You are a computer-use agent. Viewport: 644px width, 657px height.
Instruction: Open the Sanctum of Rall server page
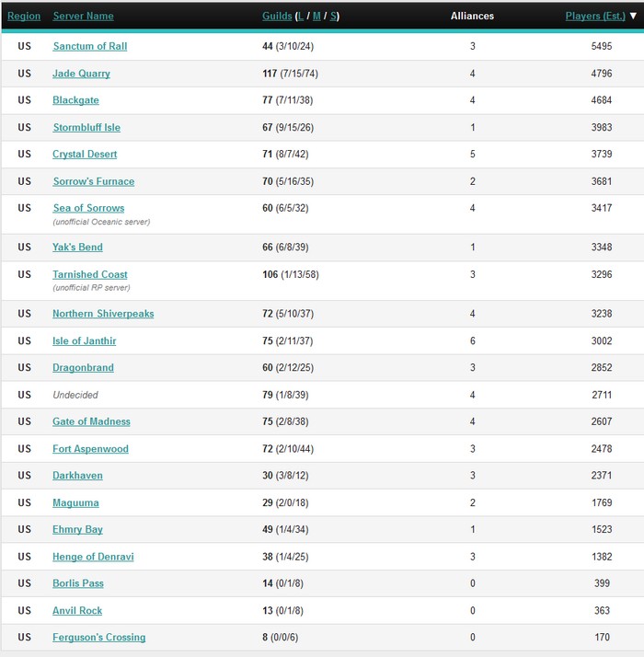click(x=89, y=46)
